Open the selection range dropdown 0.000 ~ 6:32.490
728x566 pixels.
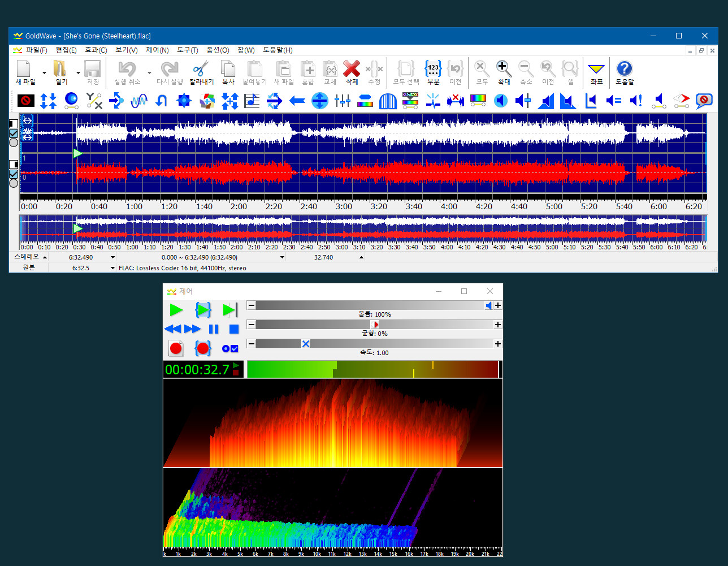pyautogui.click(x=283, y=257)
